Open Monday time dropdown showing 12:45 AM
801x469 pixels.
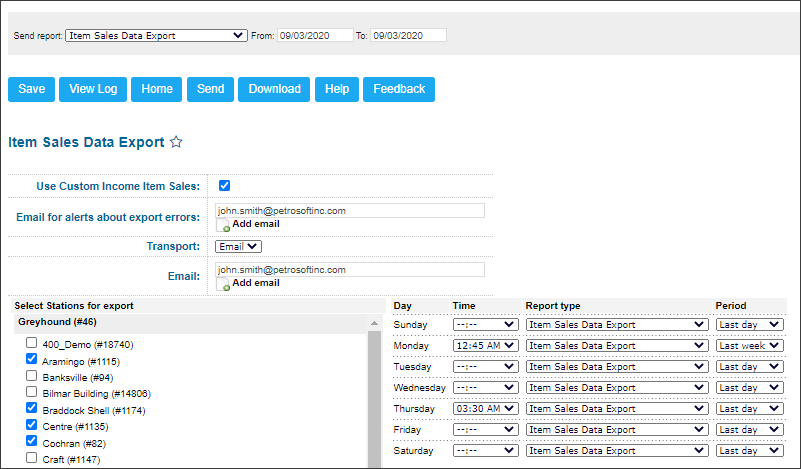pos(486,345)
